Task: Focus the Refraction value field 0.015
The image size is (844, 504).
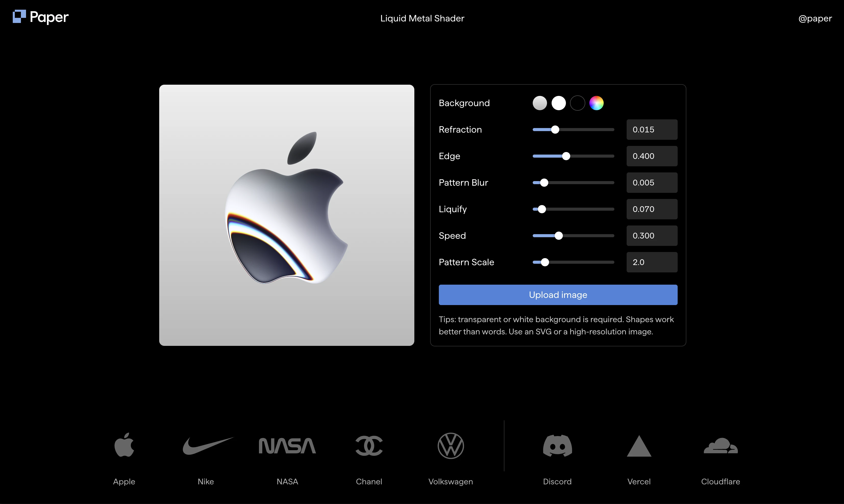Action: (652, 129)
